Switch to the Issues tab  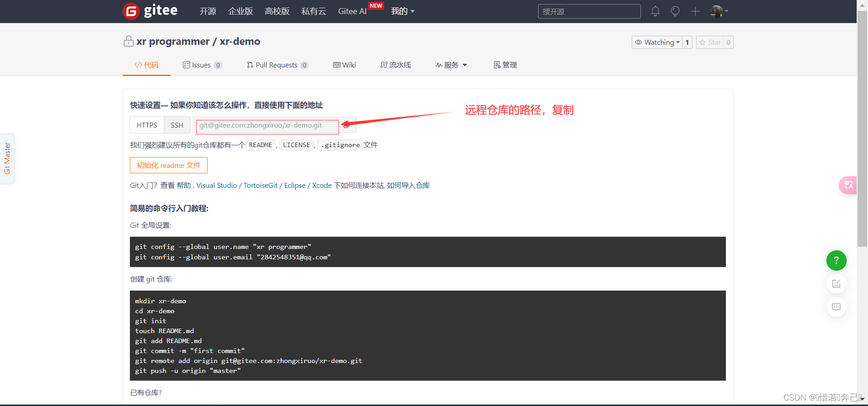click(x=202, y=65)
